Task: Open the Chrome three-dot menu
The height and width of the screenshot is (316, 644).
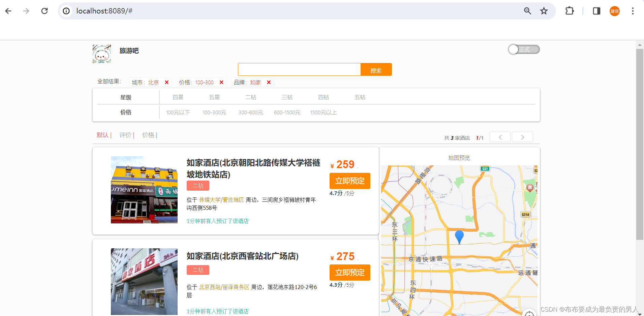Action: pos(633,11)
